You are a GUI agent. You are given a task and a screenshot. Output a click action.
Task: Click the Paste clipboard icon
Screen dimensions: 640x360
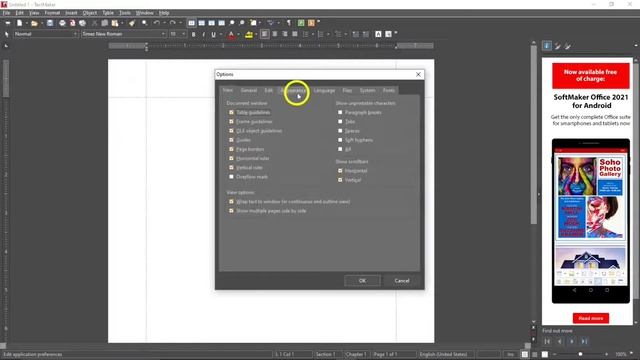[115, 23]
